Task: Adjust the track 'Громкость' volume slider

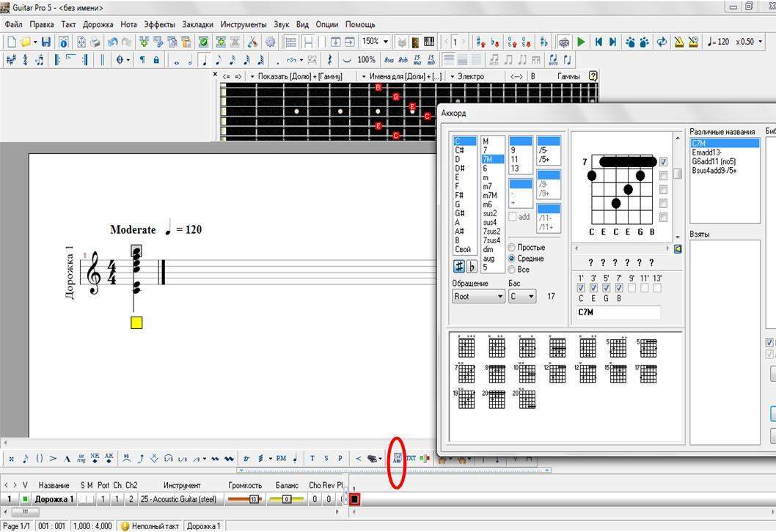Action: 244,499
